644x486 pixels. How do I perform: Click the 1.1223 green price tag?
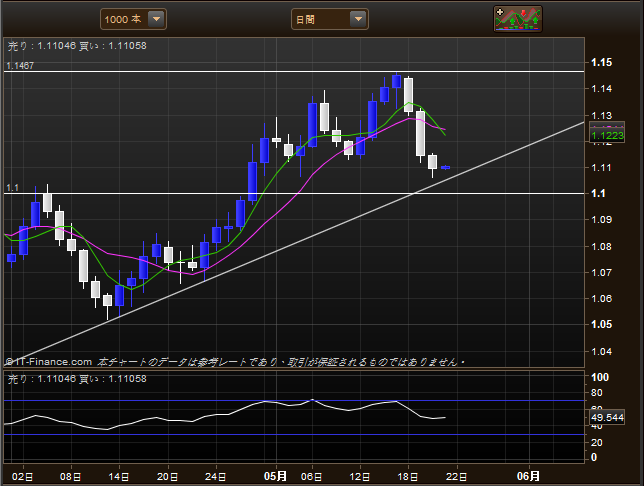[x=607, y=136]
